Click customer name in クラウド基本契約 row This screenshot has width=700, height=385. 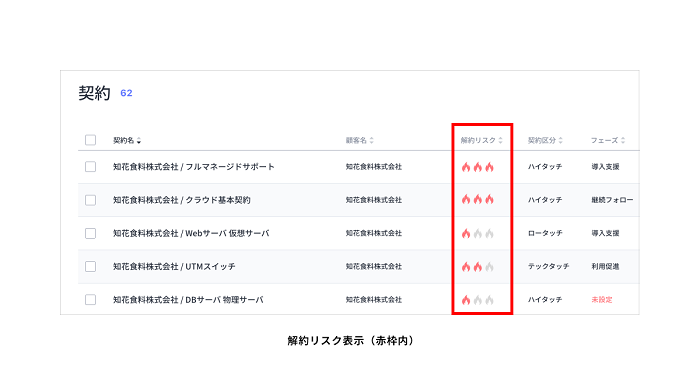tap(374, 200)
